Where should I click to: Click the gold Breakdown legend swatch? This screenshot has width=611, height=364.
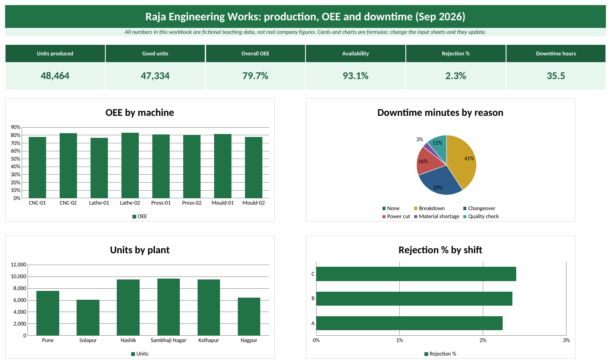tap(416, 208)
